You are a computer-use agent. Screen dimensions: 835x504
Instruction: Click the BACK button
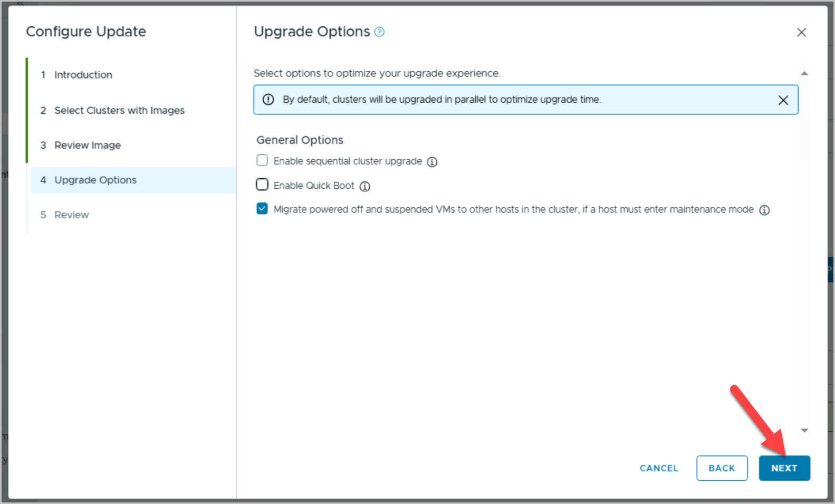pos(722,468)
